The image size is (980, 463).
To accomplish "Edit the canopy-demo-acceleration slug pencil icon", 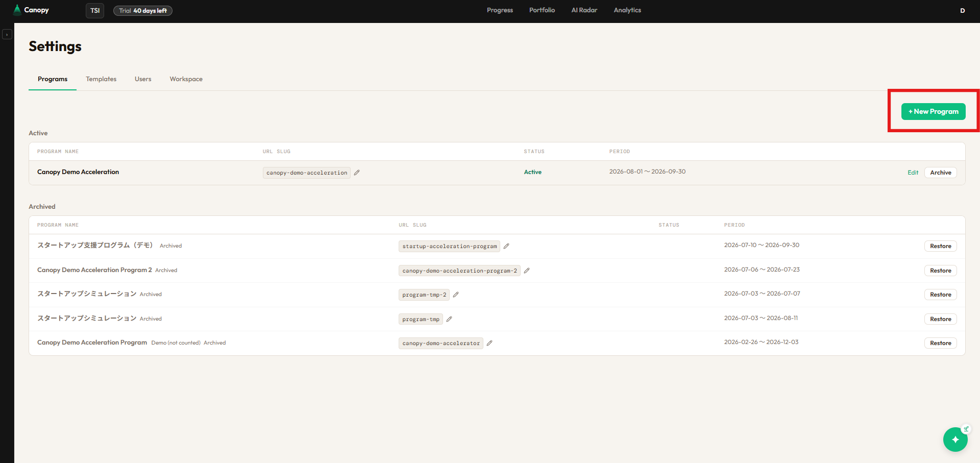I will (357, 173).
